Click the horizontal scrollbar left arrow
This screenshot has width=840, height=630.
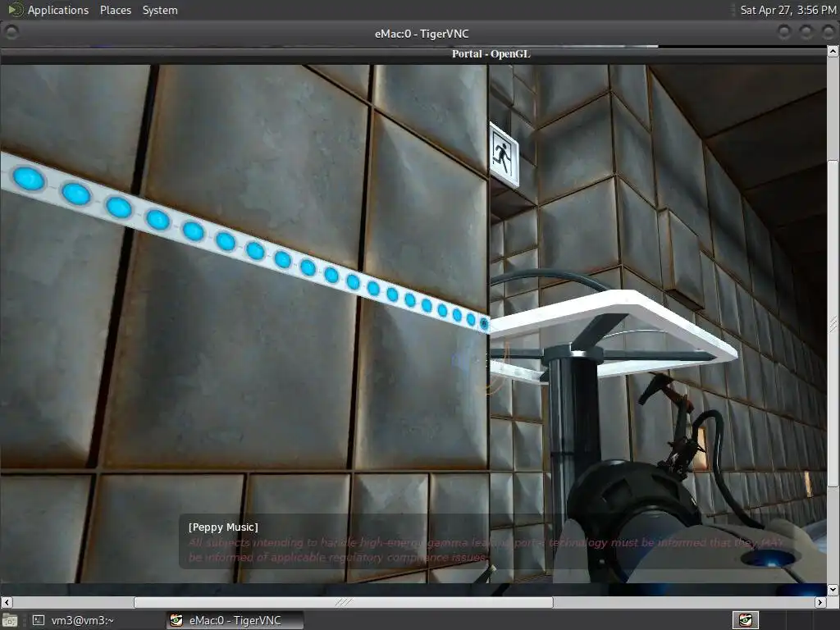(6, 602)
